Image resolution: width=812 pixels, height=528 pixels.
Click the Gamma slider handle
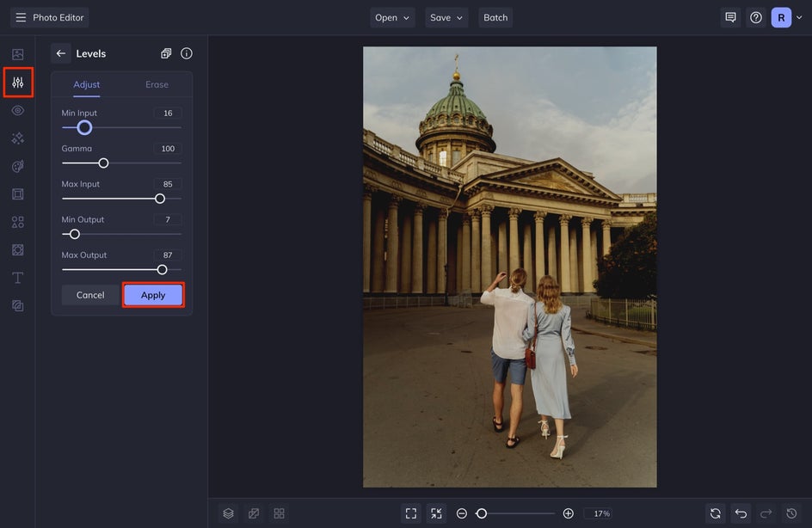click(x=103, y=163)
